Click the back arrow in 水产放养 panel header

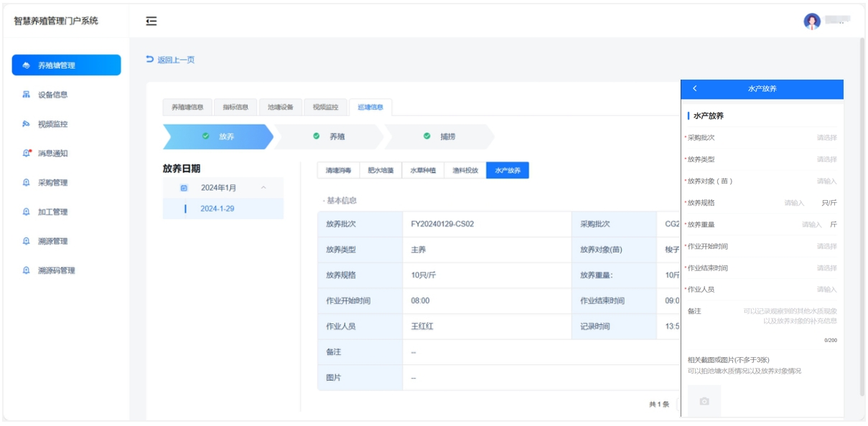(695, 89)
